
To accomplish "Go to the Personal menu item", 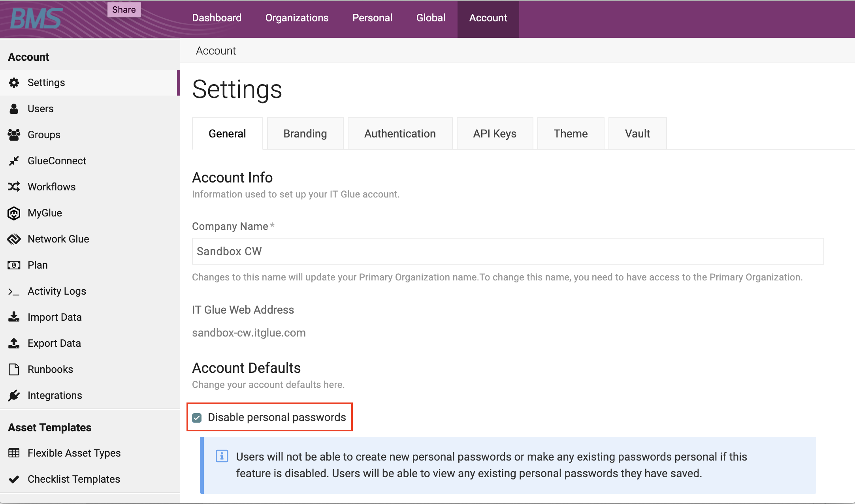I will coord(372,18).
